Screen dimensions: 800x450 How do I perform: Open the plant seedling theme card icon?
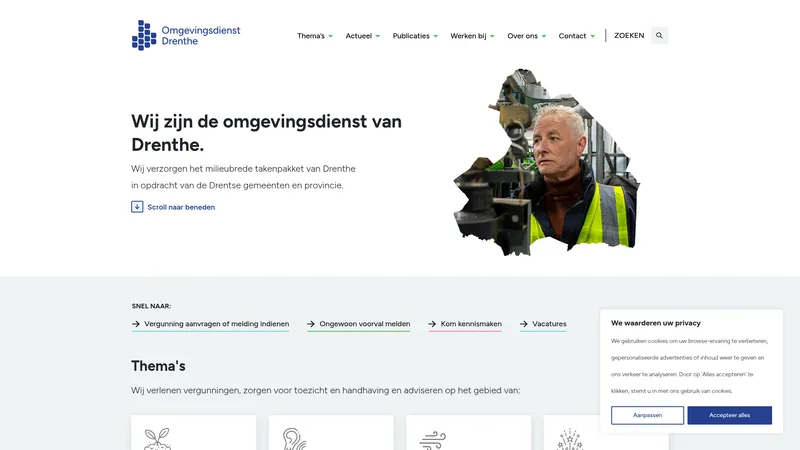tap(157, 439)
